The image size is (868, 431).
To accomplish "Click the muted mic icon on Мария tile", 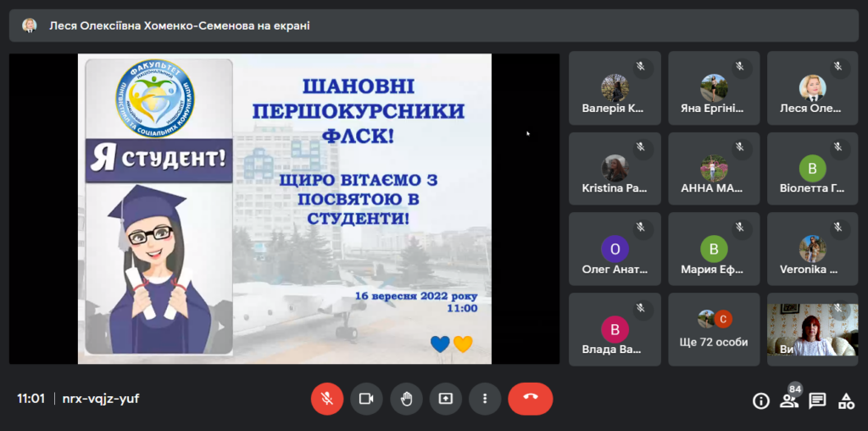I will 739,227.
